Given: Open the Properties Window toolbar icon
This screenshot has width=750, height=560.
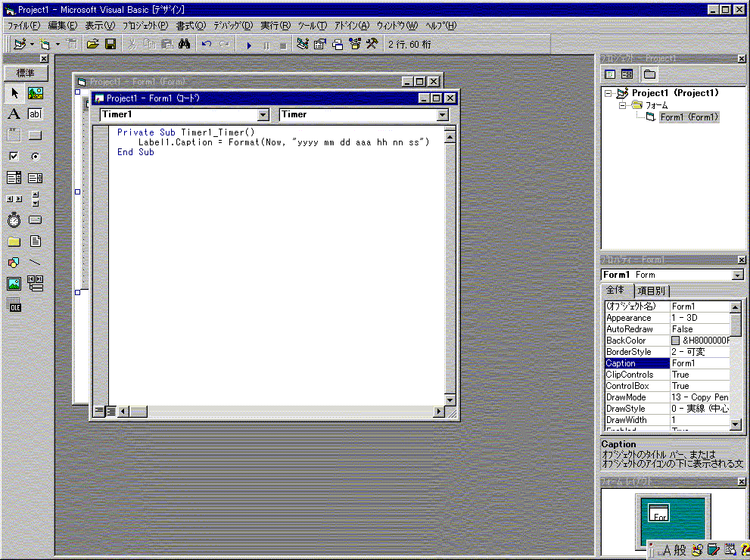Looking at the screenshot, I should [319, 45].
